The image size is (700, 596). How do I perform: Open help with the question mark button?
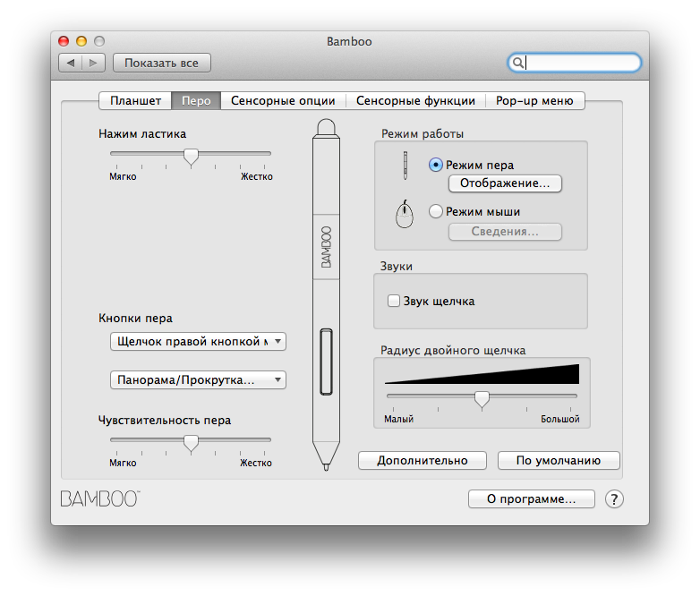[x=614, y=499]
